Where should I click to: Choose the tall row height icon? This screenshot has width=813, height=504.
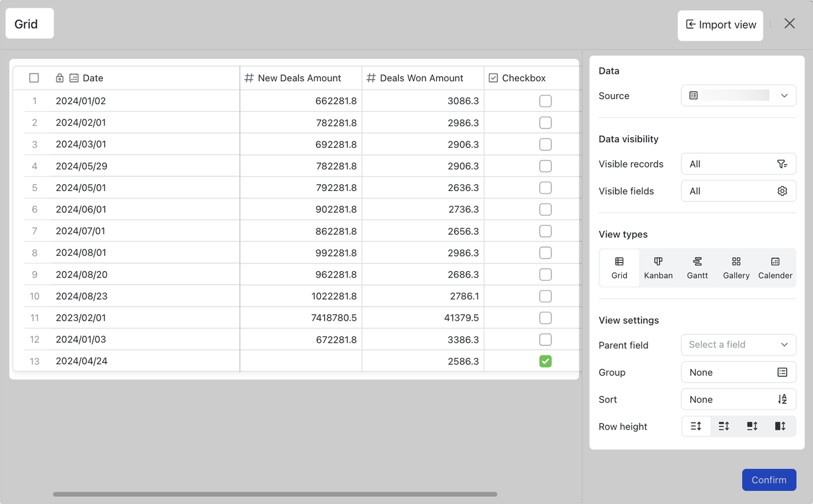[752, 427]
